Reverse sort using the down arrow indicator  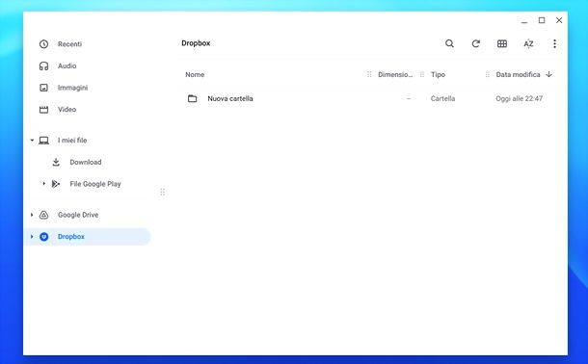pyautogui.click(x=549, y=74)
